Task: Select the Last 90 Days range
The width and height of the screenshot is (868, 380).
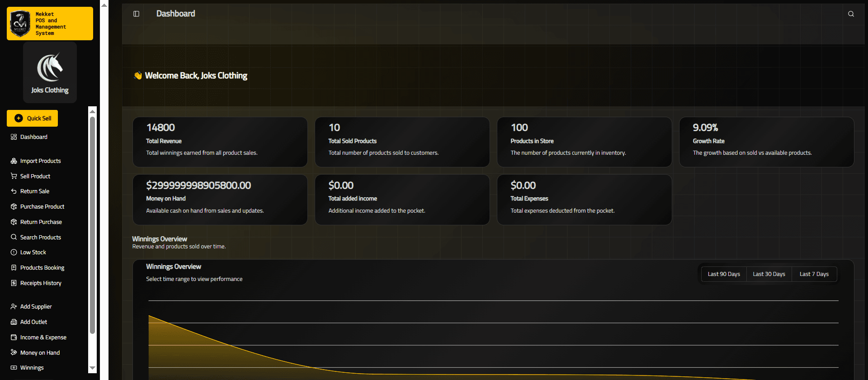Action: coord(723,274)
